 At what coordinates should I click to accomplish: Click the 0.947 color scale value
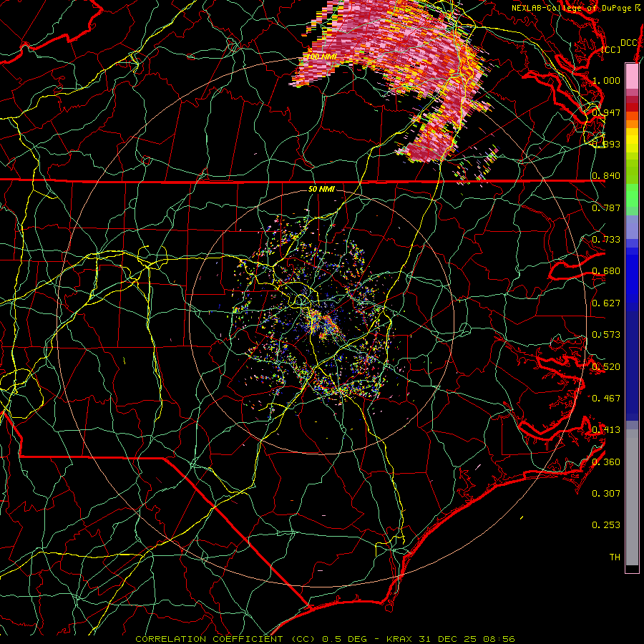coord(606,112)
